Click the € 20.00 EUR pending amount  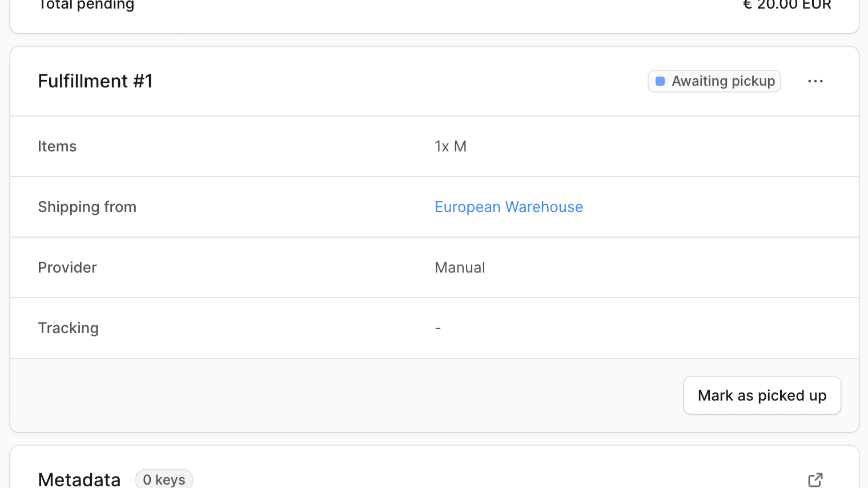click(x=786, y=6)
